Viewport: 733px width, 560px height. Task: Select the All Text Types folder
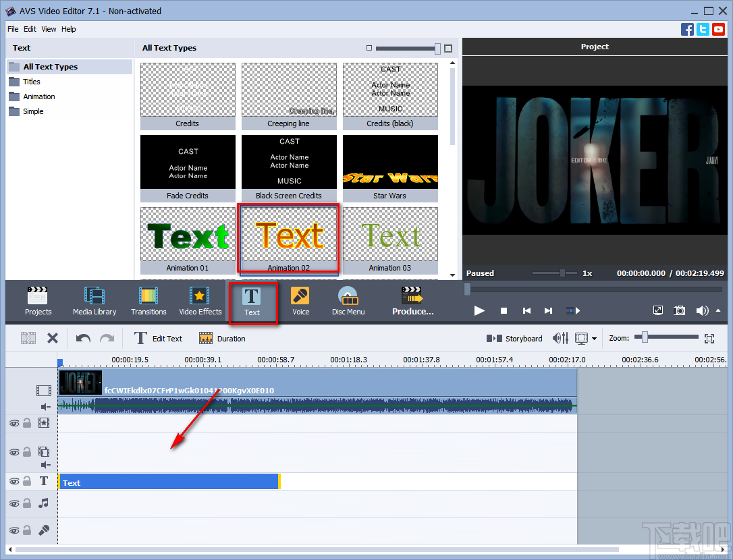tap(70, 67)
